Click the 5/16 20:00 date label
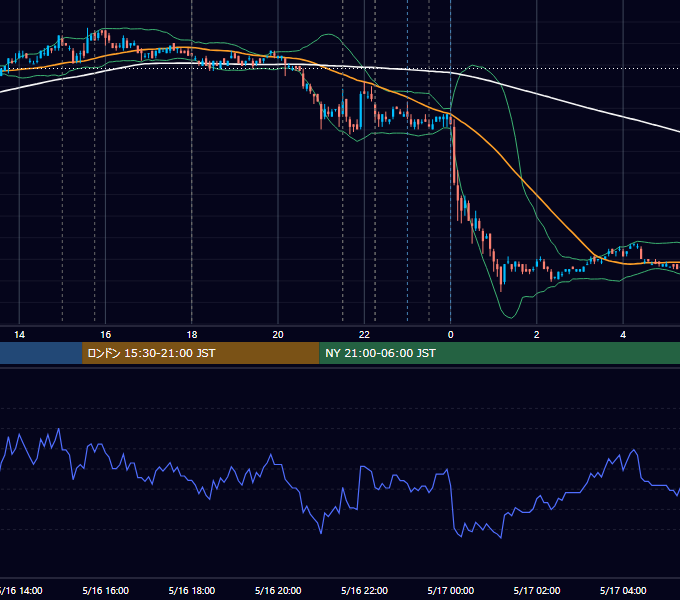 pyautogui.click(x=278, y=590)
